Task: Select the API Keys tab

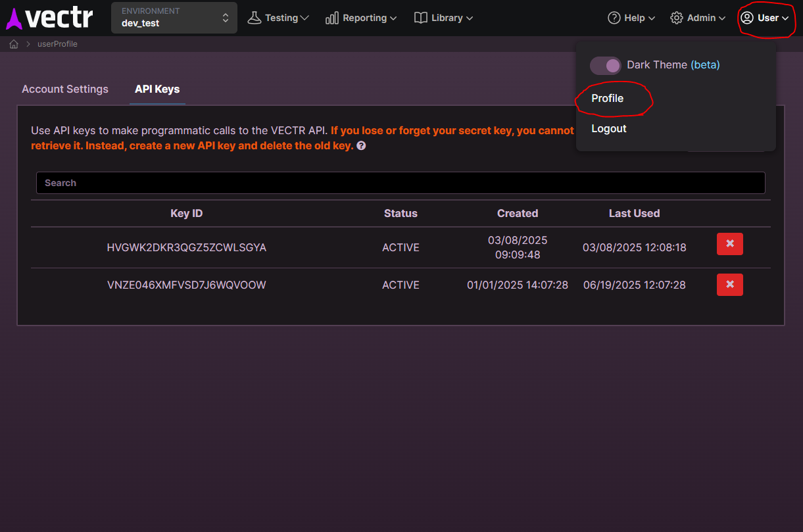Action: (157, 89)
